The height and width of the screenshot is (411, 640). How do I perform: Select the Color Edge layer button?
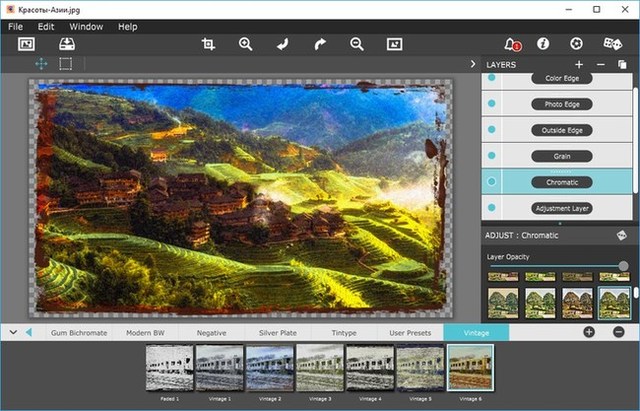click(562, 78)
